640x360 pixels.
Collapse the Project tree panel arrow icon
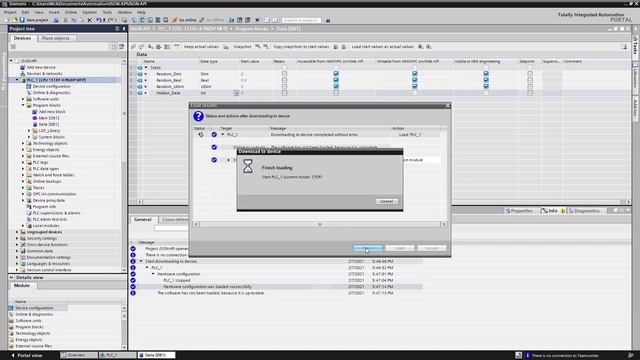click(124, 29)
